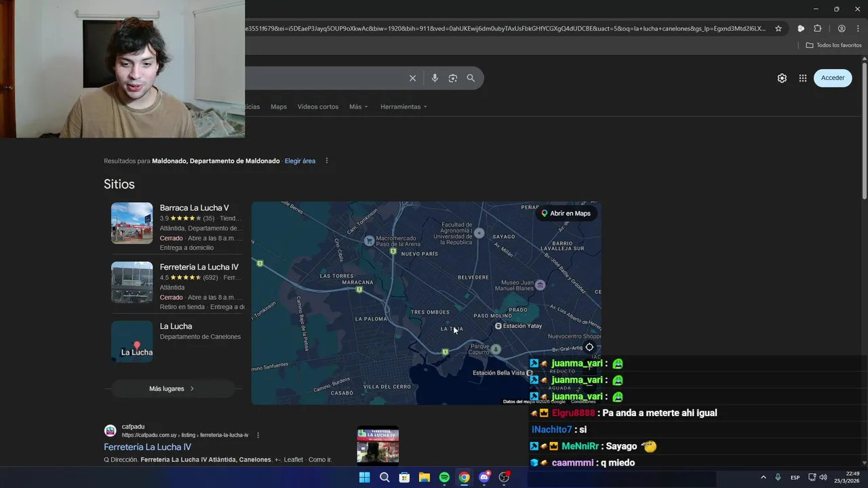
Task: Open the Ferreteria La Lucha IV place listing
Action: click(199, 267)
